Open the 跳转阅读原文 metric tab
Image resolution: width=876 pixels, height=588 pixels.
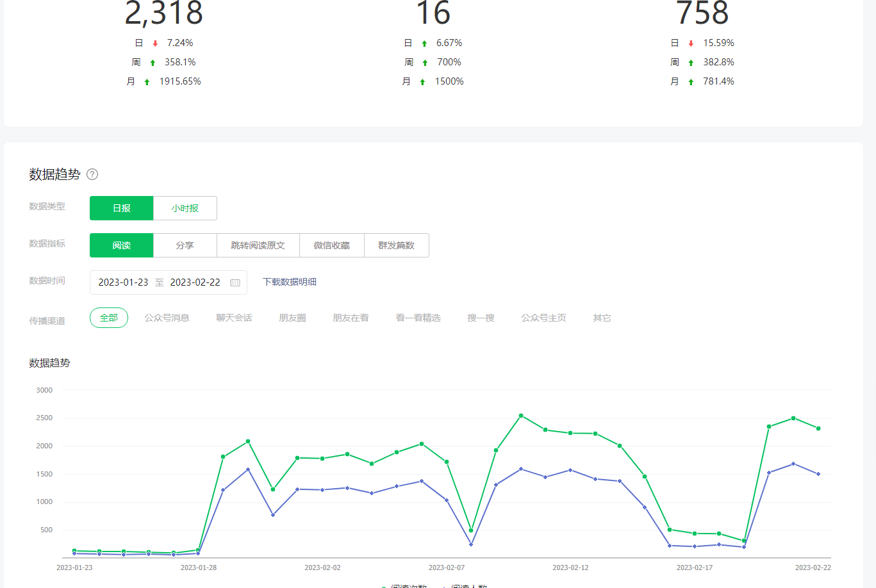258,245
